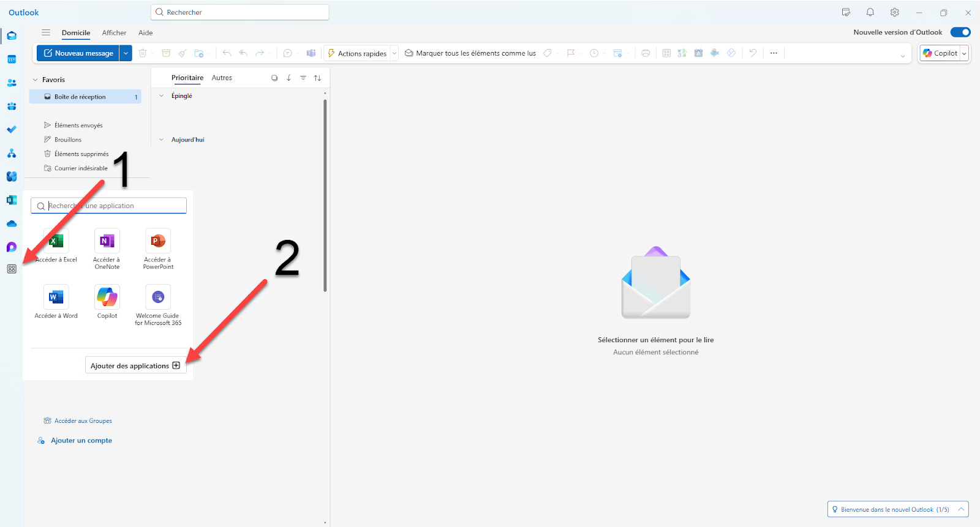This screenshot has width=980, height=527.
Task: Click the calendar icon in left sidebar
Action: point(12,59)
